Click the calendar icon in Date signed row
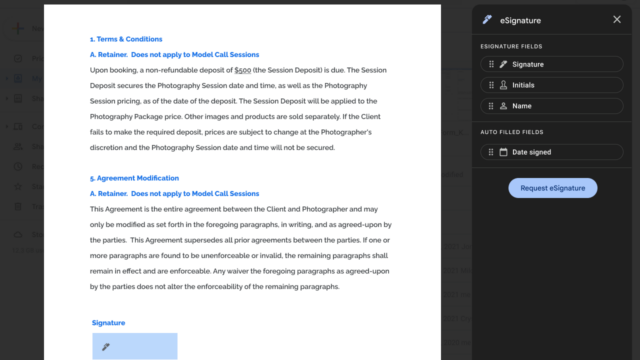640x360 pixels. (x=503, y=152)
